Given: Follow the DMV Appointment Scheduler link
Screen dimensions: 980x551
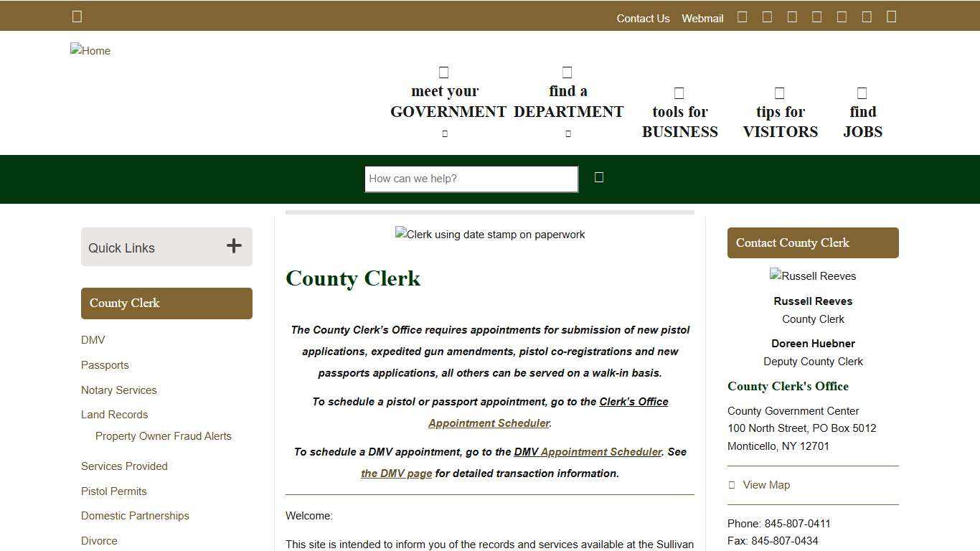Looking at the screenshot, I should (588, 451).
